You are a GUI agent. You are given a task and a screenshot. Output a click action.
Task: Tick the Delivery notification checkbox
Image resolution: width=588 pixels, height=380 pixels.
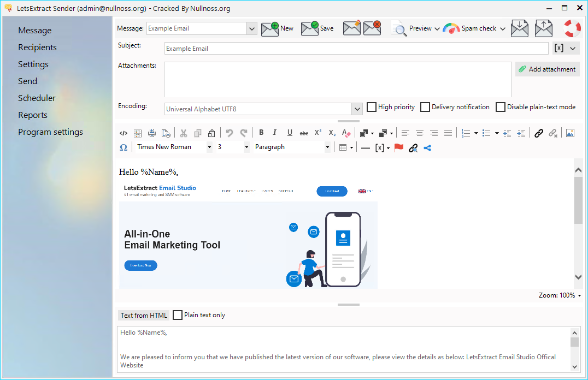click(x=425, y=107)
